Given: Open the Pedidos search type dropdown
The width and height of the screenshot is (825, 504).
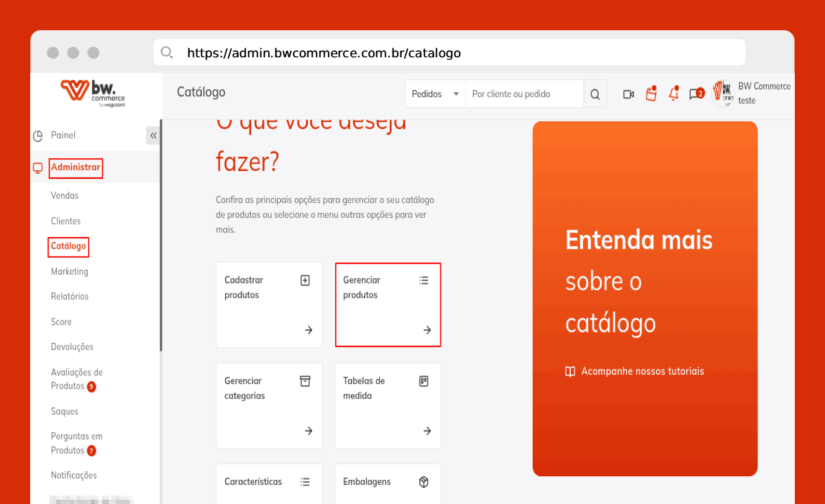Looking at the screenshot, I should pyautogui.click(x=435, y=94).
